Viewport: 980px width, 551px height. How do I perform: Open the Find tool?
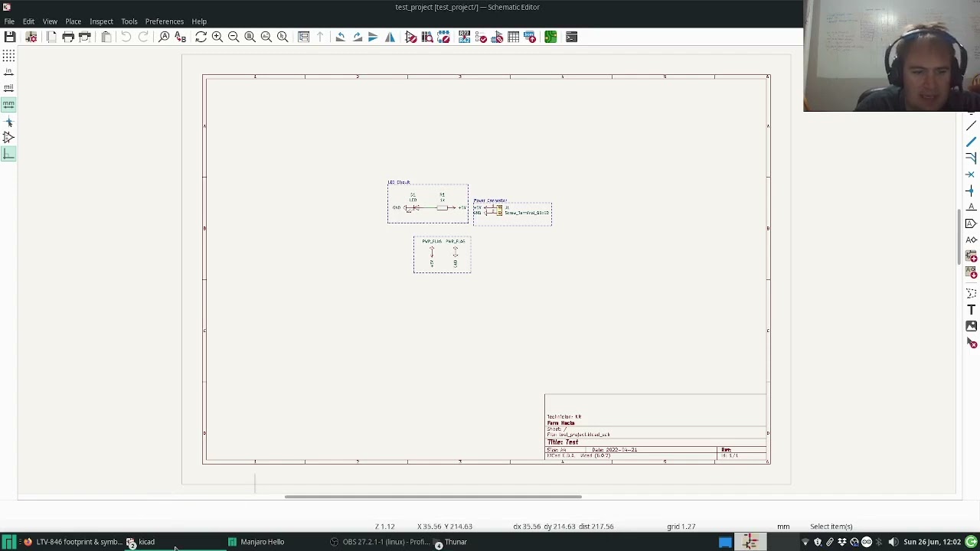click(164, 37)
